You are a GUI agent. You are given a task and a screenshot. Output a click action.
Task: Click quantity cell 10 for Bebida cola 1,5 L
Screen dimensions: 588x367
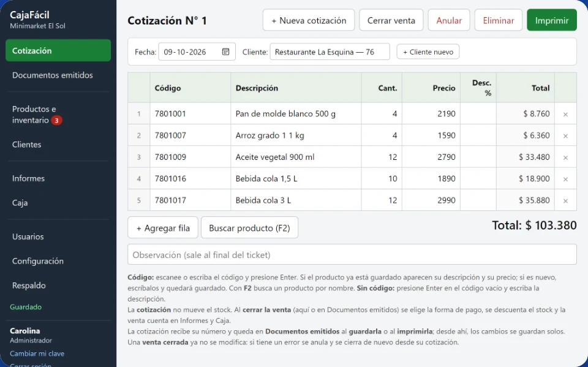click(x=382, y=179)
